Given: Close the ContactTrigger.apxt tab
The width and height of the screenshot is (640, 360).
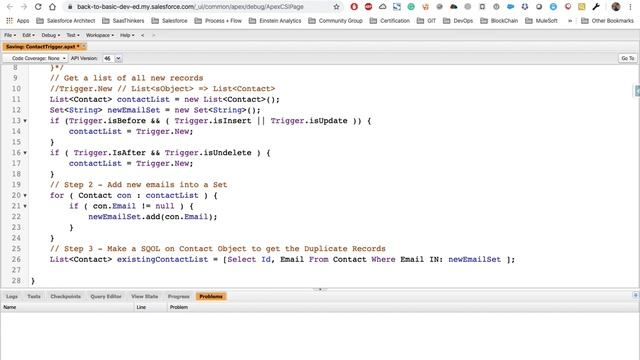Looking at the screenshot, I should point(84,47).
